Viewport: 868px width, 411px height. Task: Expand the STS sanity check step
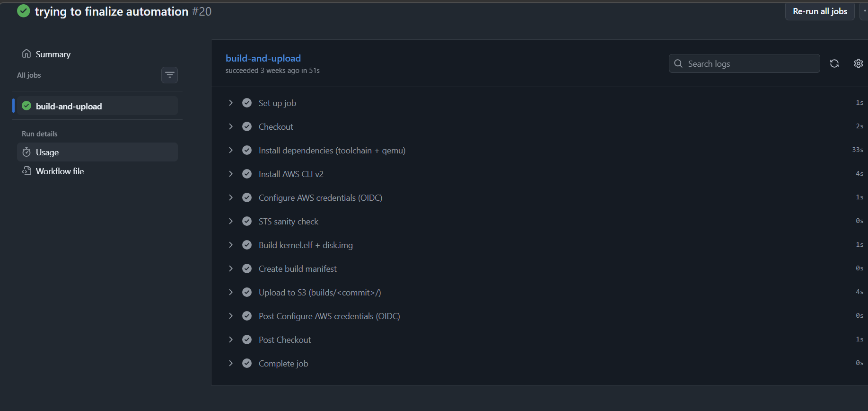[231, 221]
